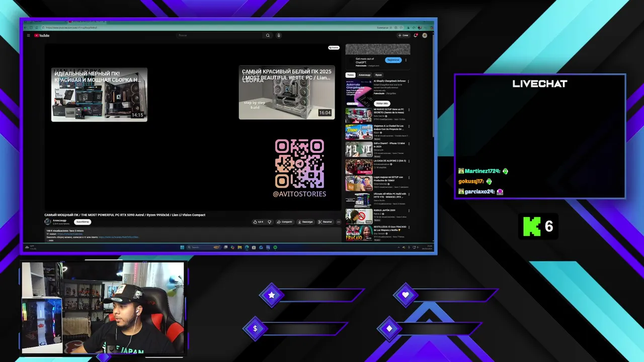Open options for Mi NUEVO SETUP video
The height and width of the screenshot is (362, 644).
(409, 110)
